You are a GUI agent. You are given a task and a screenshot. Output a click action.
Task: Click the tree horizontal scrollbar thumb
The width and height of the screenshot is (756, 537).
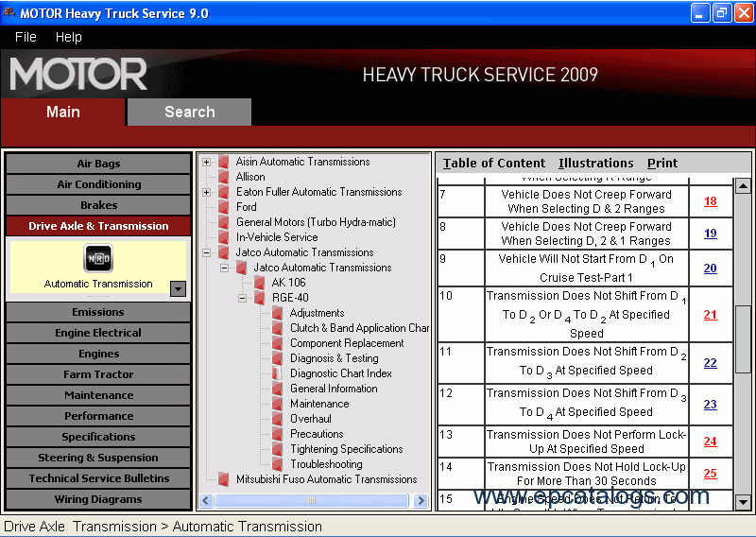(x=312, y=501)
